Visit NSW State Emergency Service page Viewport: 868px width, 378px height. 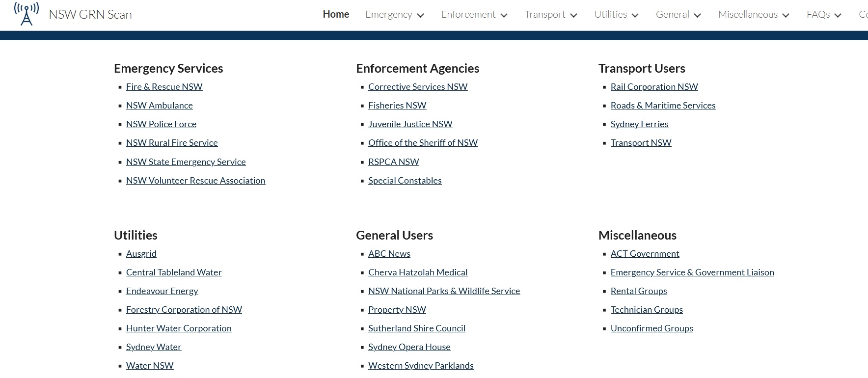(186, 162)
